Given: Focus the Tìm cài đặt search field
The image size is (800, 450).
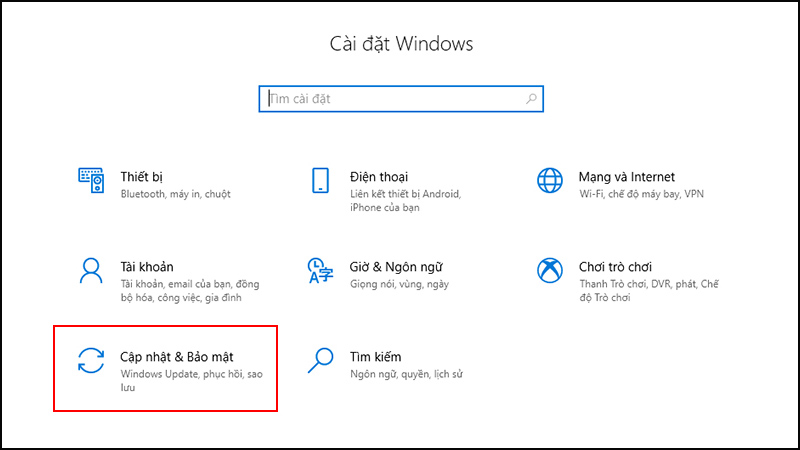Looking at the screenshot, I should point(401,98).
